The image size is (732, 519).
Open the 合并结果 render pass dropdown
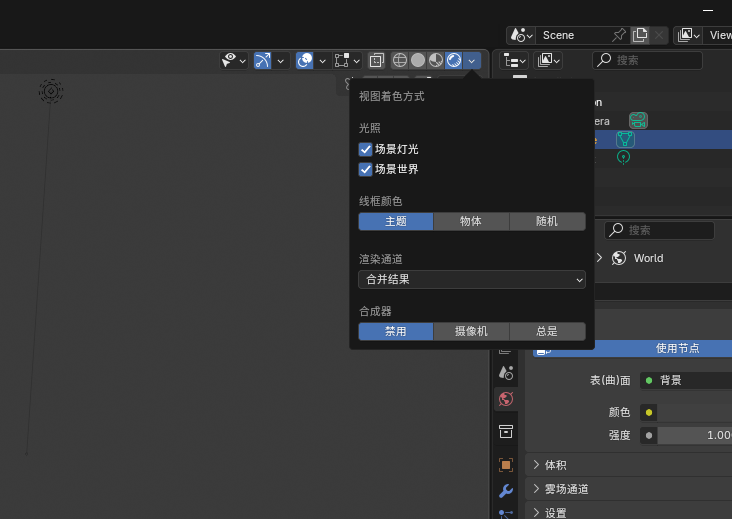click(472, 279)
